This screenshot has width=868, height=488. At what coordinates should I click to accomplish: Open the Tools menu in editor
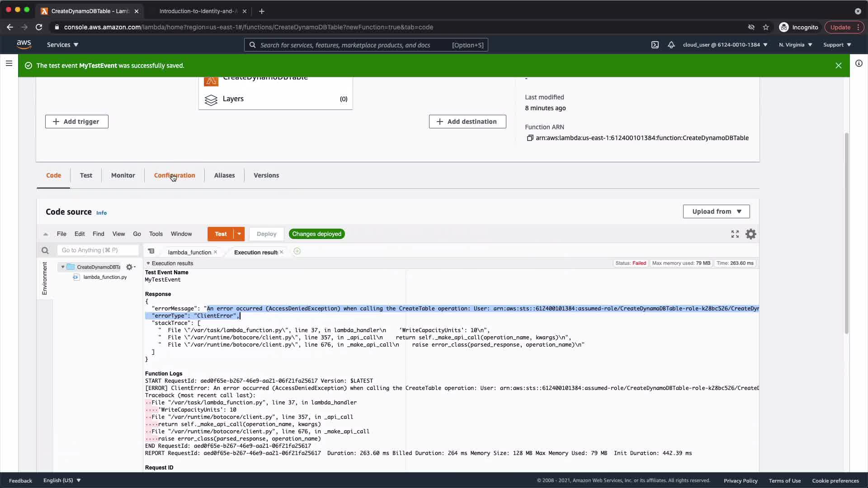pyautogui.click(x=156, y=234)
